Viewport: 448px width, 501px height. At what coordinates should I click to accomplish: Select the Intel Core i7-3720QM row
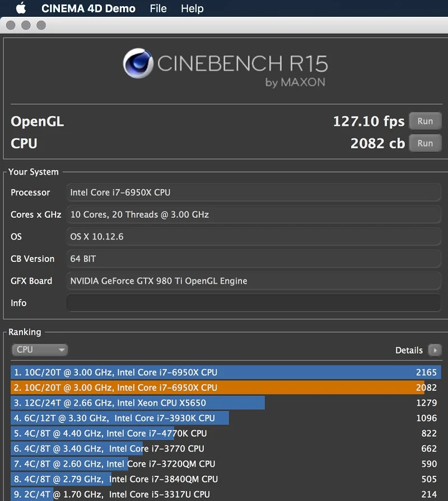click(x=226, y=463)
